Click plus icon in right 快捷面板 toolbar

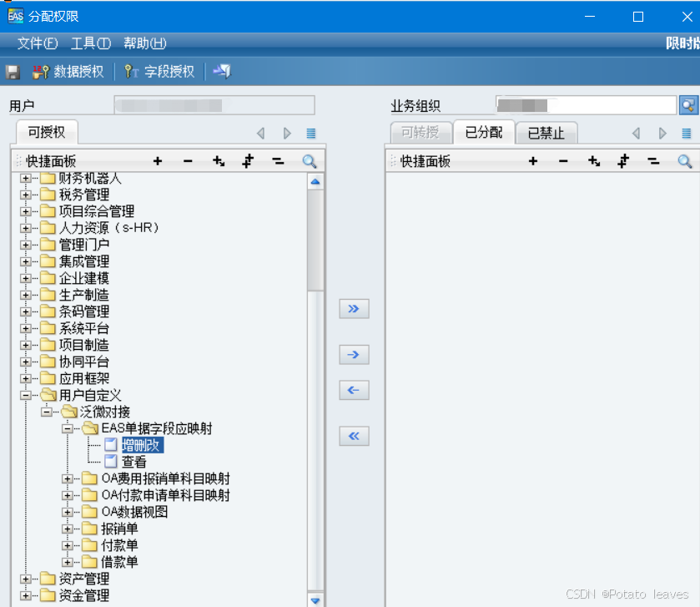(x=533, y=161)
